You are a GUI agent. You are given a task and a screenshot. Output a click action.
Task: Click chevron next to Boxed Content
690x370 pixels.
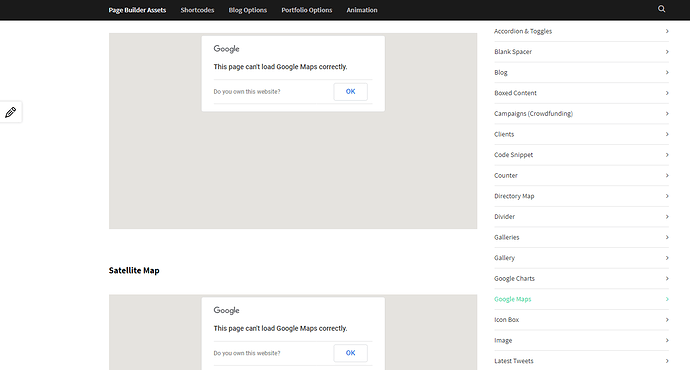(667, 93)
